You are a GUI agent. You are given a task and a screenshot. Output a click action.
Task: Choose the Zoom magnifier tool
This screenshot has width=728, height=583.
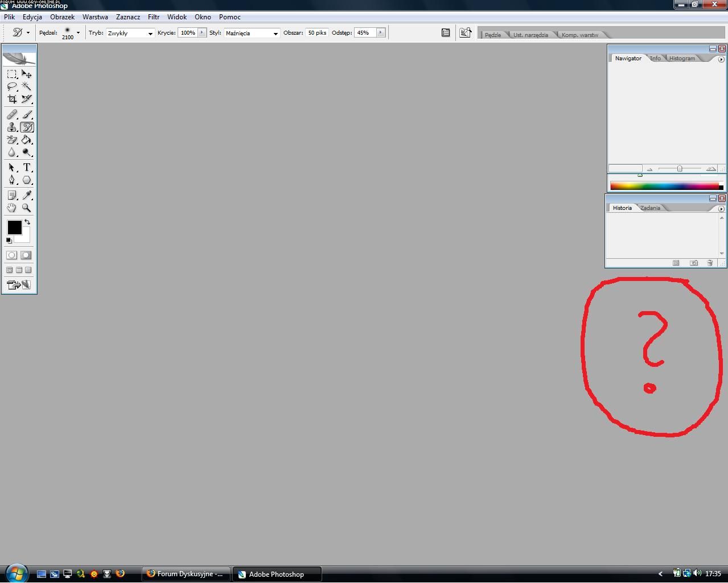(26, 208)
